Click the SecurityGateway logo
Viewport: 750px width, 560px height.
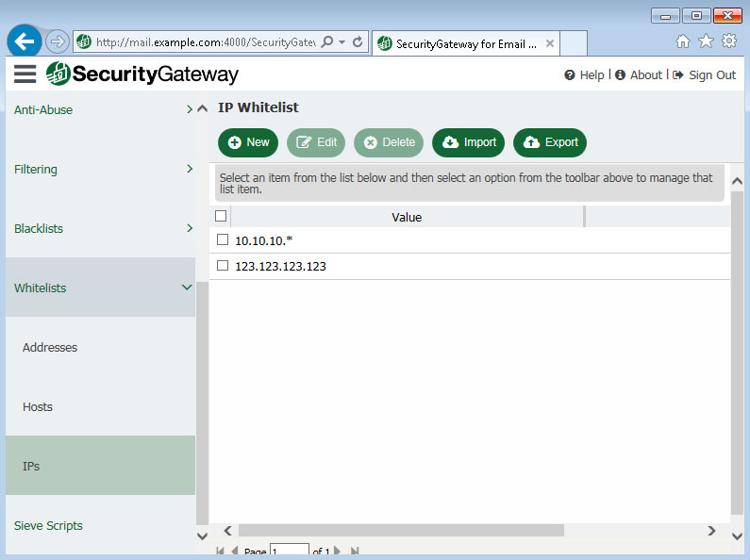pos(142,74)
